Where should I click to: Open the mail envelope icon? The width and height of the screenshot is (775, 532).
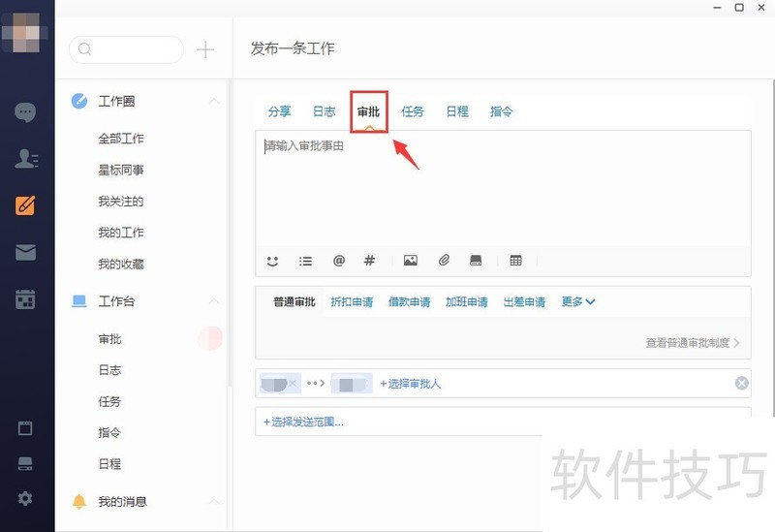(25, 253)
